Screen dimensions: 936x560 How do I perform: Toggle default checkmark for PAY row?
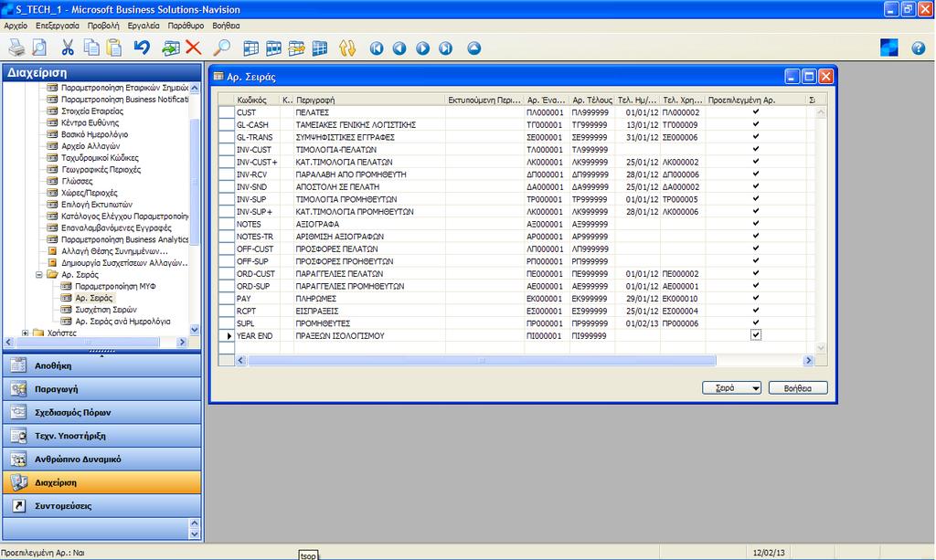point(756,298)
